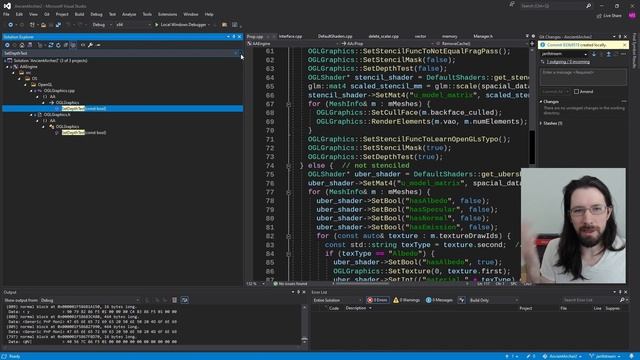Click the editor vertical scrollbar thumb
The width and height of the screenshot is (640, 360).
click(532, 147)
